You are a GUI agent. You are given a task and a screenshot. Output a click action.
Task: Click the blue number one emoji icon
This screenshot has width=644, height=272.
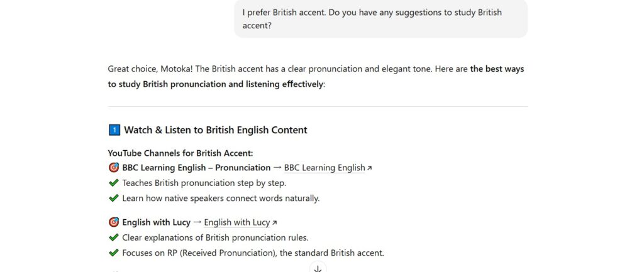tap(114, 130)
